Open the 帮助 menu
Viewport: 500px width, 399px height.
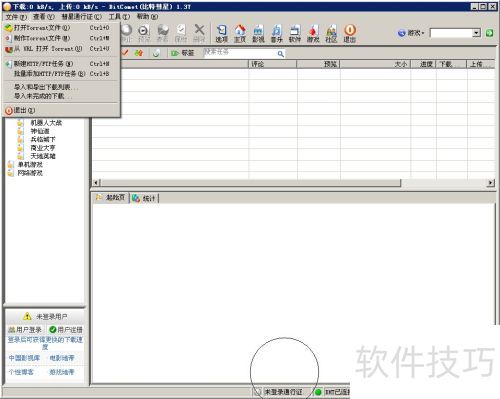click(147, 17)
